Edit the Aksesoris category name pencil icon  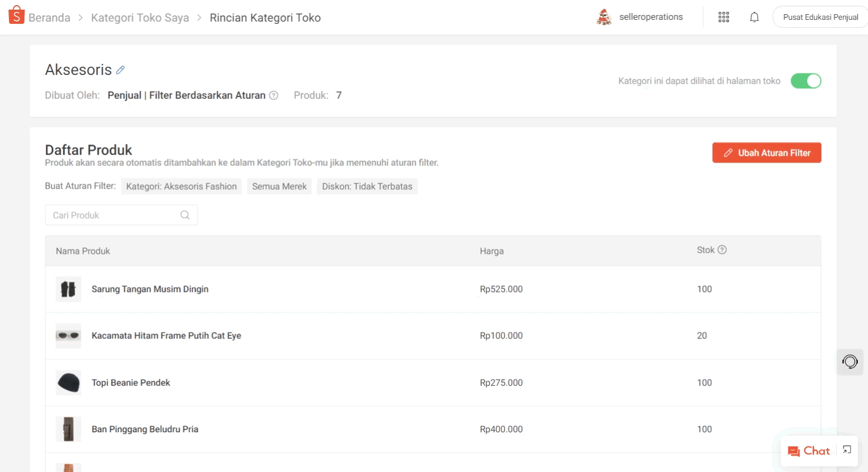coord(121,70)
